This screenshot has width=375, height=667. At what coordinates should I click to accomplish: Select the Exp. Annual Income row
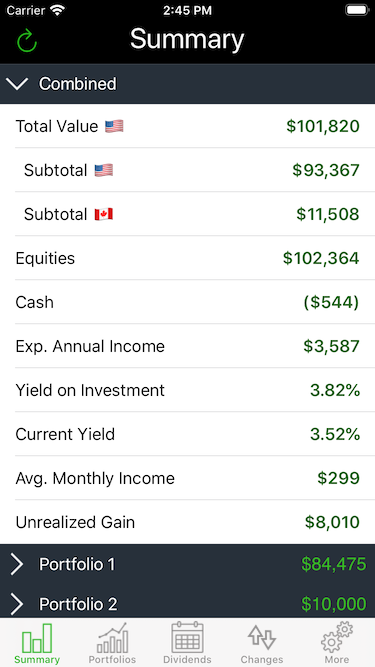[188, 346]
